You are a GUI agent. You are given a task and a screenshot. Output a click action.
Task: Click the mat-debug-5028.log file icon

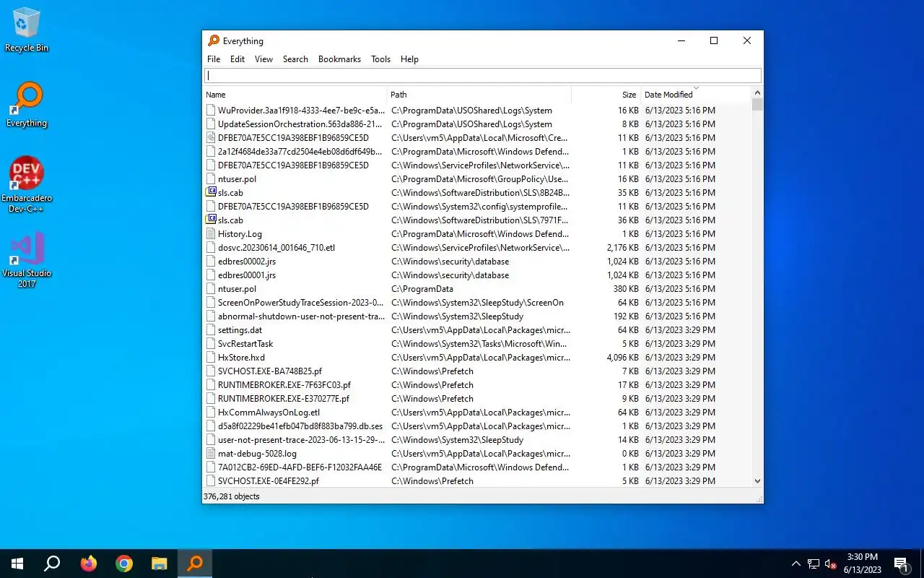[211, 454]
